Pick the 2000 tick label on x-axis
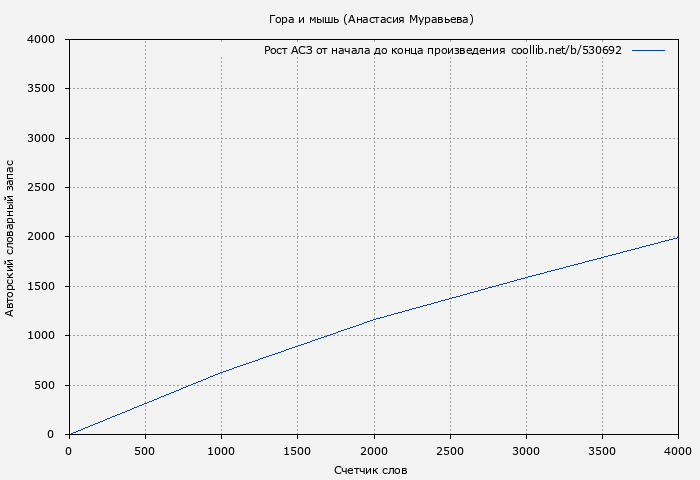 coord(373,451)
